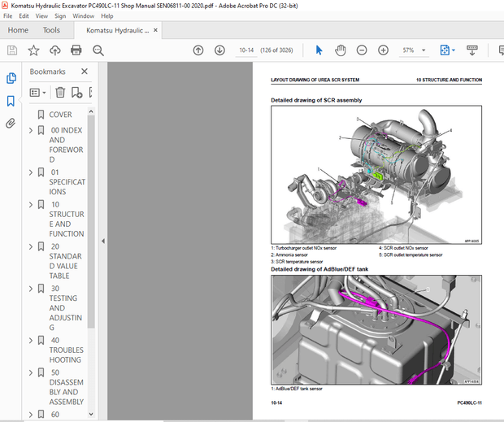This screenshot has width=504, height=422.
Task: Collapse navigation pane with left arrow
Action: coord(103,241)
